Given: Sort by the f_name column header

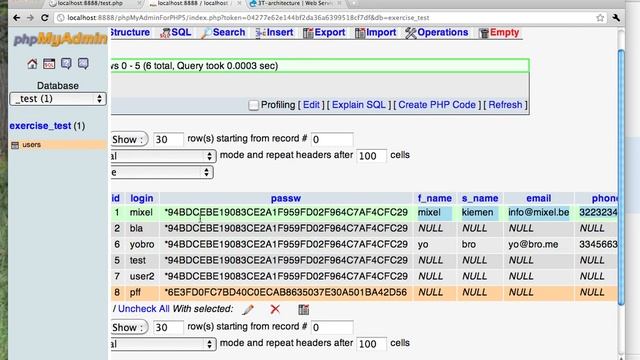Looking at the screenshot, I should [x=435, y=198].
